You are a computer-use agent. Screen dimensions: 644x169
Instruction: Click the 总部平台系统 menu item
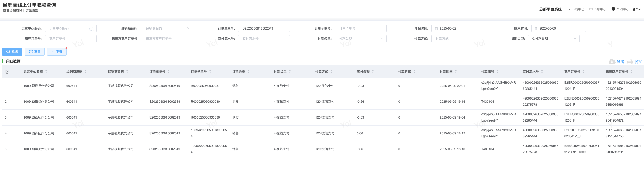(550, 9)
